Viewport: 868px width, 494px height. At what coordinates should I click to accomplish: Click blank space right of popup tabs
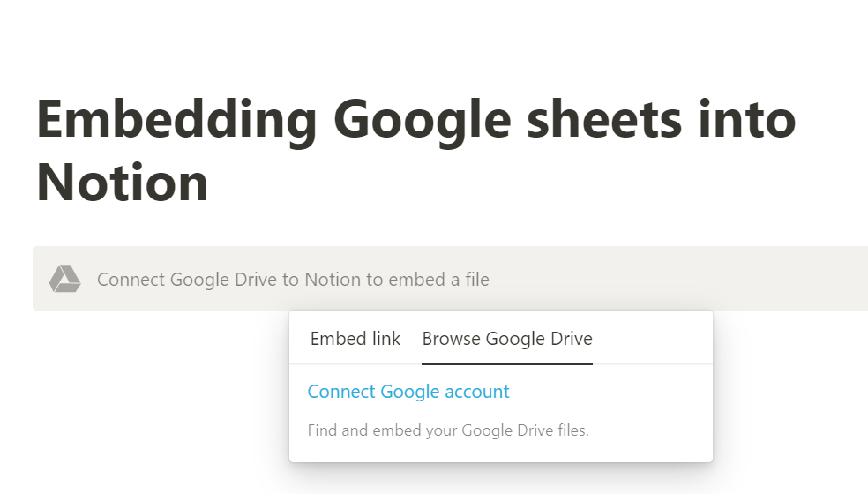coord(652,338)
